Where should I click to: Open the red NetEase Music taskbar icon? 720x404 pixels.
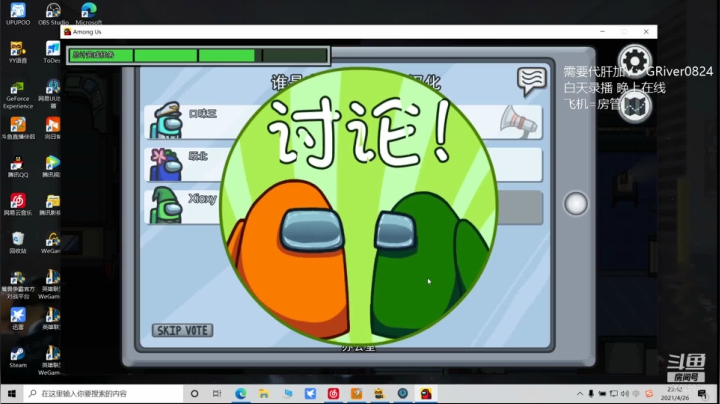[x=333, y=394]
